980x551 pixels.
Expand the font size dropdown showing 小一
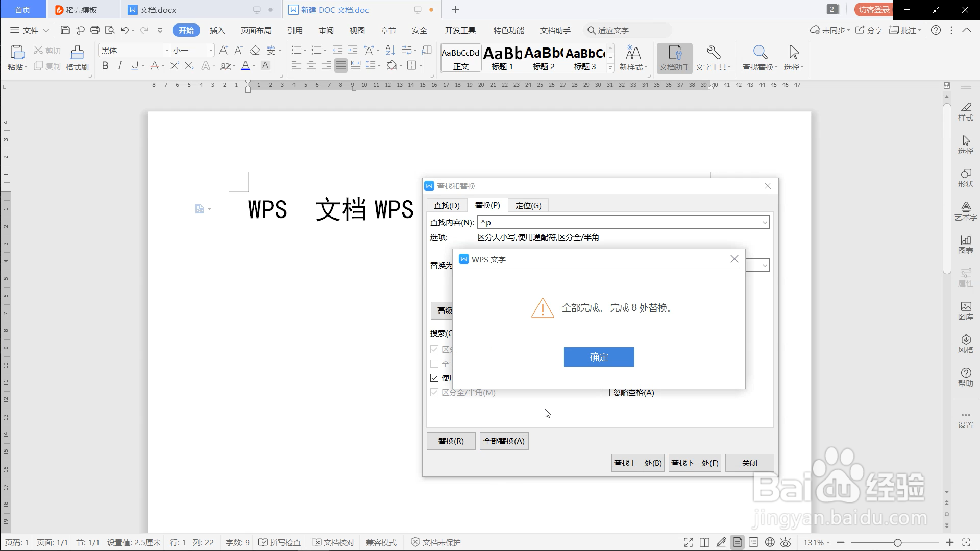tap(209, 50)
